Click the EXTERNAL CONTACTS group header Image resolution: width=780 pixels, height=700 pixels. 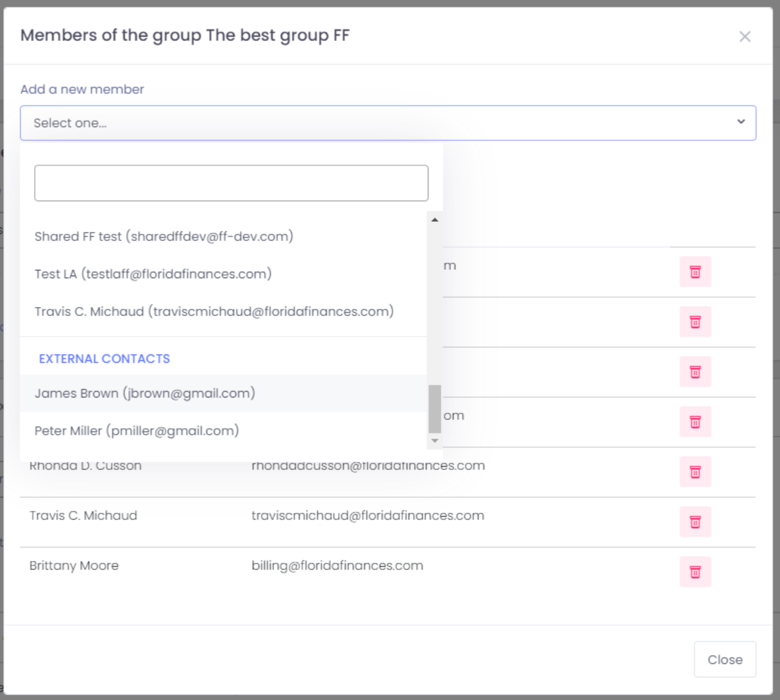point(105,359)
